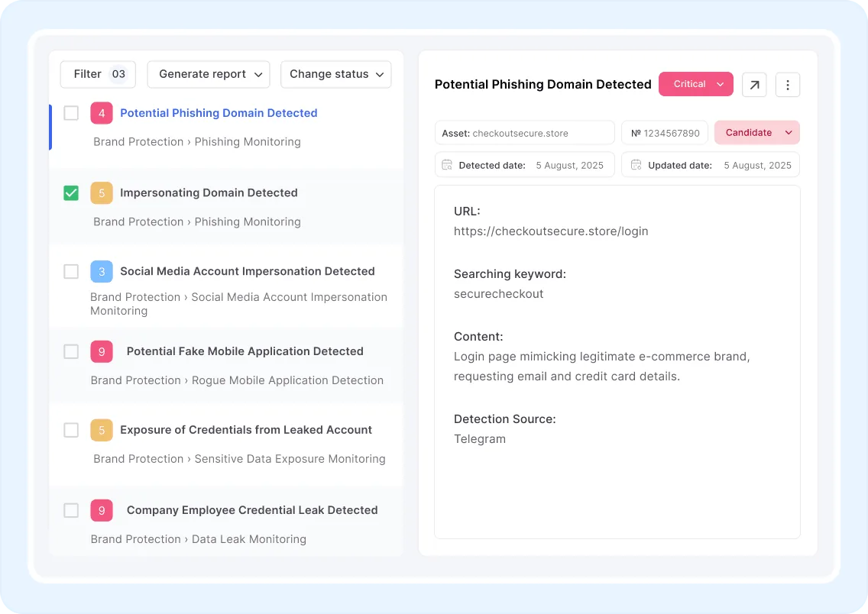Open the Critical severity dropdown
This screenshot has height=614, width=868.
point(695,84)
